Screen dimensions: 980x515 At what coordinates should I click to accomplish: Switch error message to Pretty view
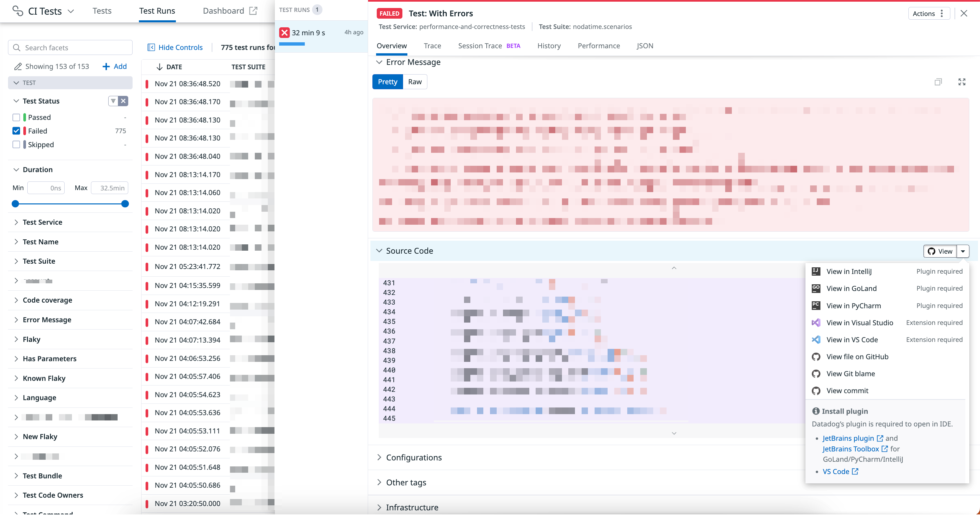[387, 82]
